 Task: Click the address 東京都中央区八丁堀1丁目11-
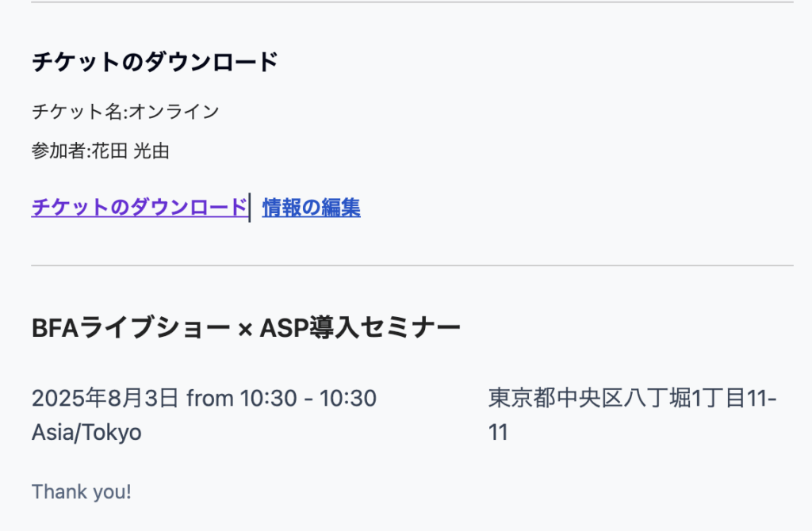[632, 398]
